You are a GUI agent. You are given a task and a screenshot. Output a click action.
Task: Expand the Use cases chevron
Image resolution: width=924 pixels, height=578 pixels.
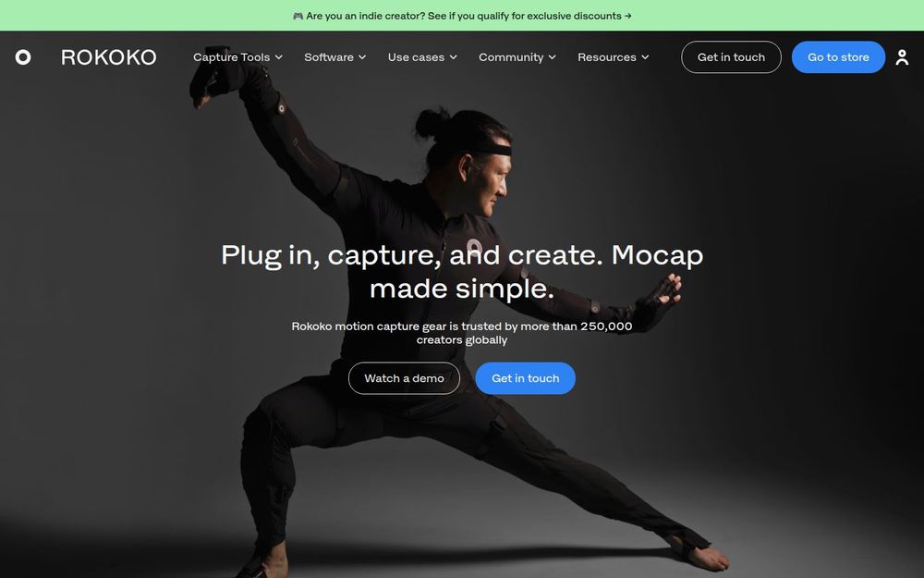point(453,57)
